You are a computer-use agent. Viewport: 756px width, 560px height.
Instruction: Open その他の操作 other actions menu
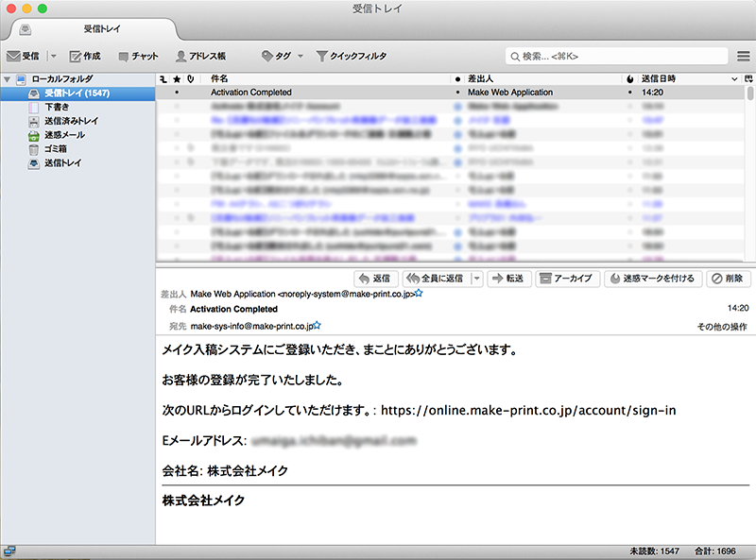coord(722,327)
